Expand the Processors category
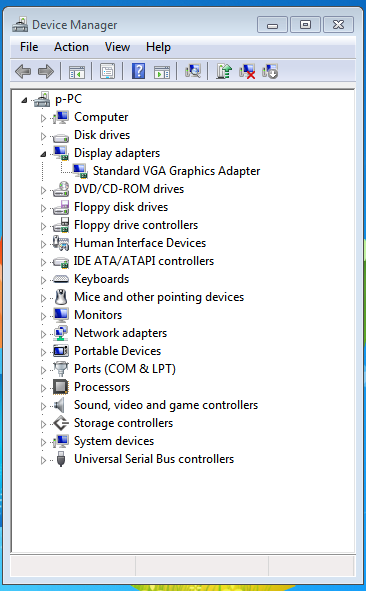The image size is (366, 591). coord(43,388)
